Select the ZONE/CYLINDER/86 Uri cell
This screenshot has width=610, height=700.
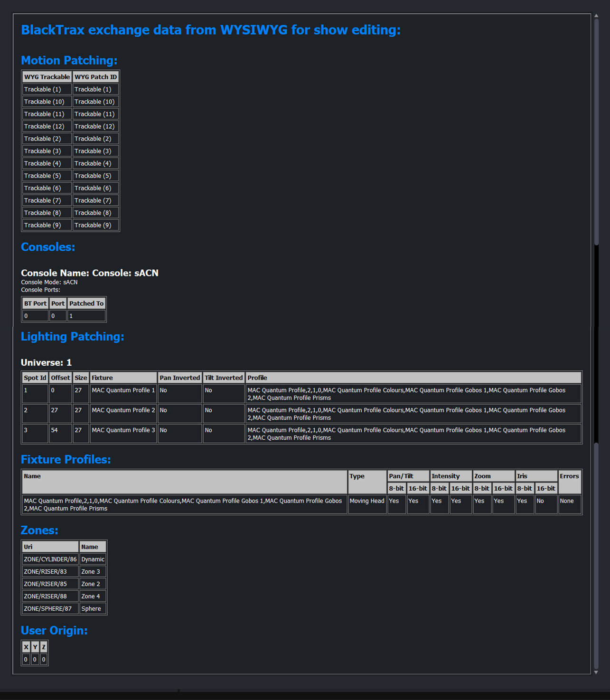50,559
